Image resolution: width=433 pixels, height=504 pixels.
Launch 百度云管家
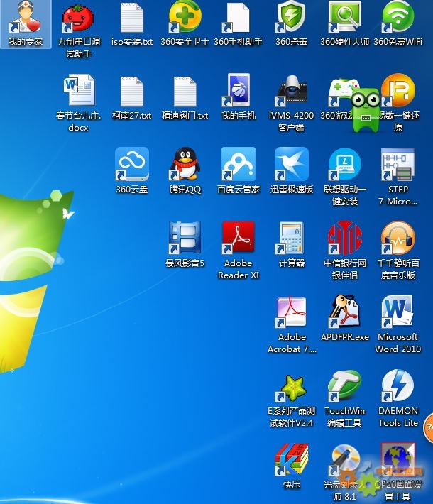239,164
